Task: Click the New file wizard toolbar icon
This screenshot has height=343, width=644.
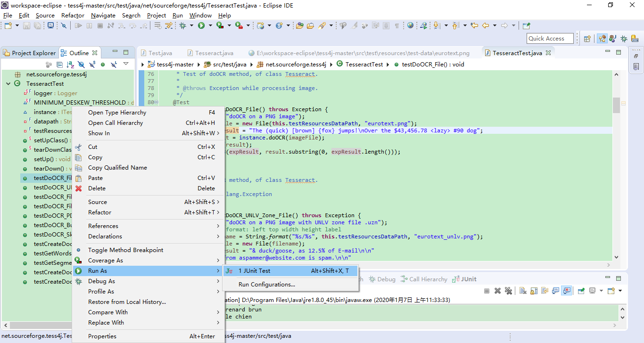Action: [8, 25]
